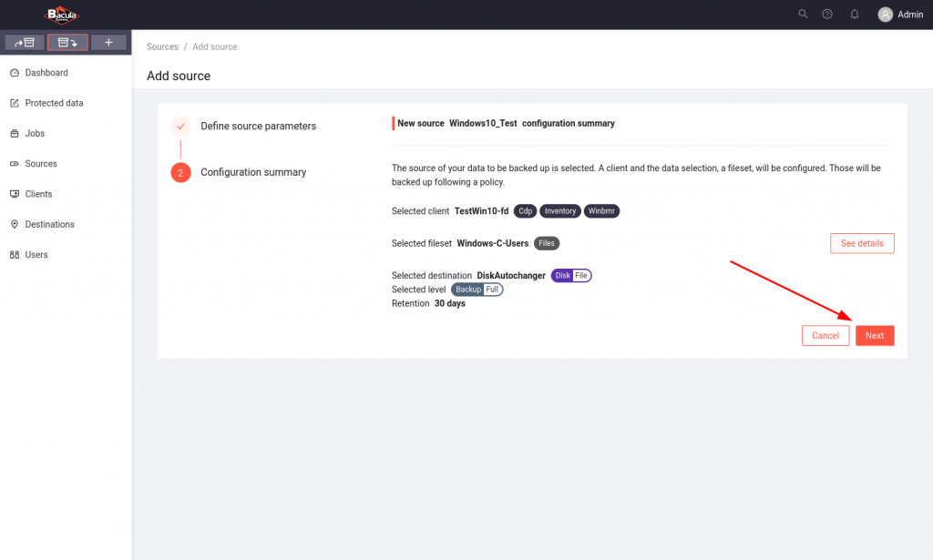Click See details for the fileset
Image resolution: width=933 pixels, height=560 pixels.
pos(861,243)
